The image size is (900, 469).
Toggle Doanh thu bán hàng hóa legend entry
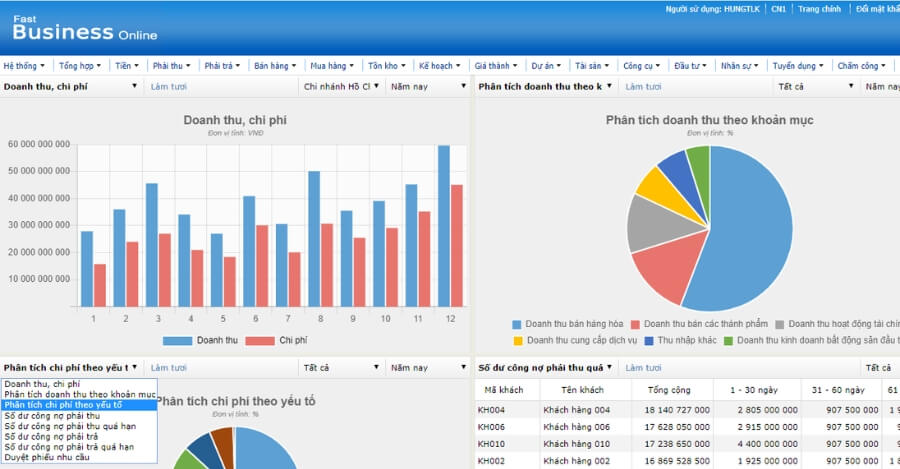coord(572,324)
